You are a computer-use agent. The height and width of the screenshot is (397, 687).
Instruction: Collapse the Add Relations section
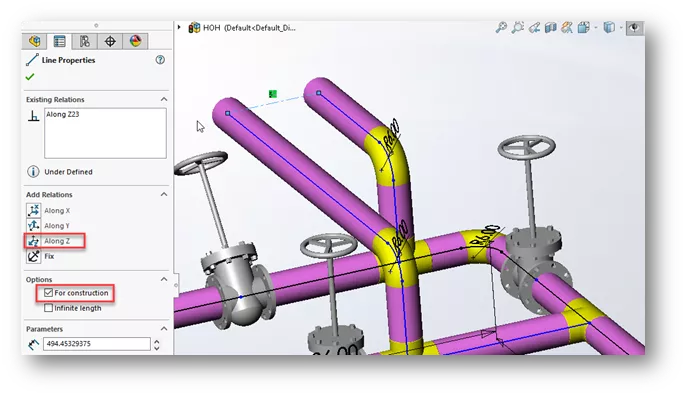click(x=164, y=194)
